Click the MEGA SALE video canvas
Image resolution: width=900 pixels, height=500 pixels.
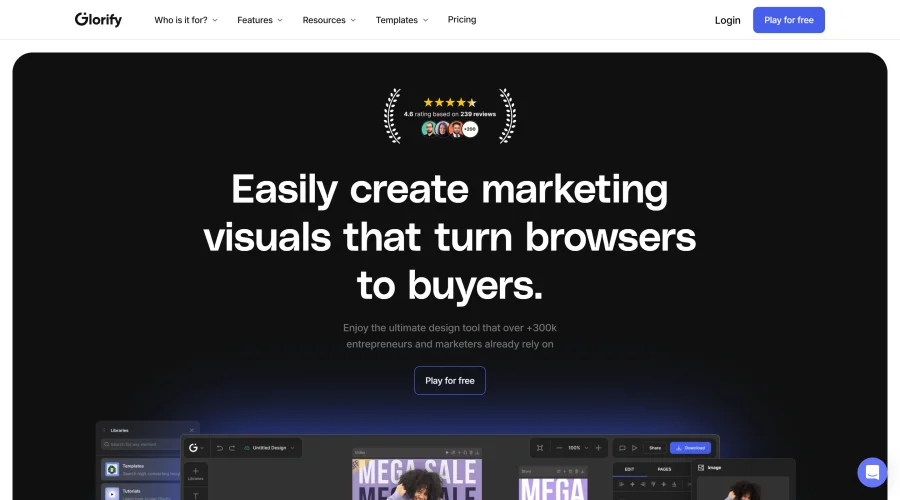click(417, 479)
